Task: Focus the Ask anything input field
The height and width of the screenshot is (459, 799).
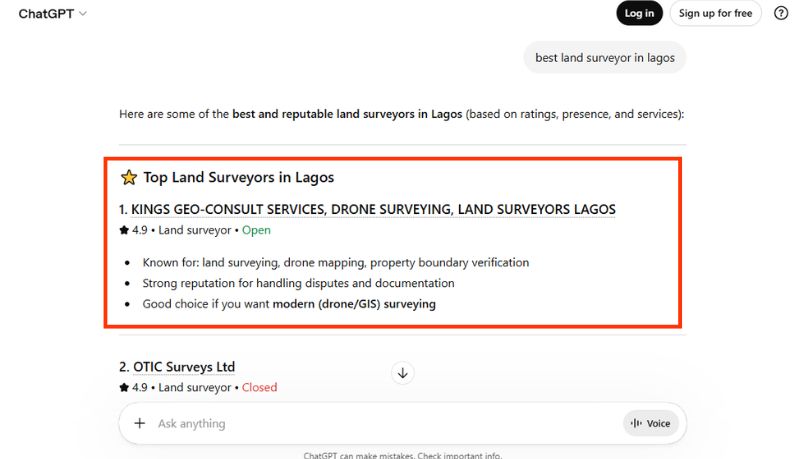Action: [387, 423]
